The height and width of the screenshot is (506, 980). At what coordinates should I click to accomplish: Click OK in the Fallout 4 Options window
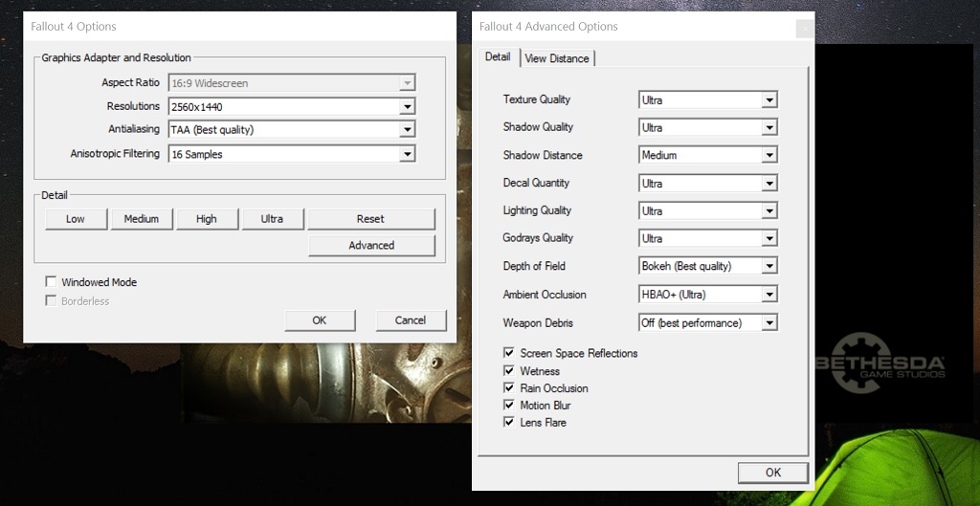(320, 320)
